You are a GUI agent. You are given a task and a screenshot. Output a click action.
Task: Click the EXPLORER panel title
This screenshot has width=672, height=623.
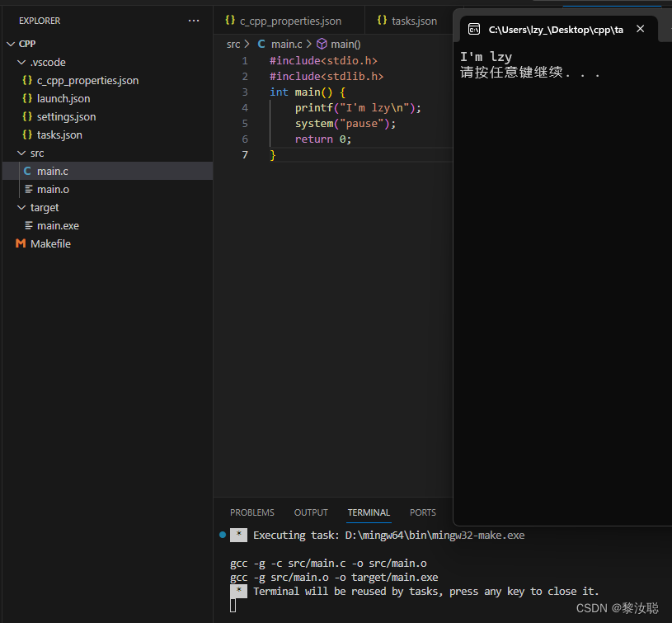pos(40,21)
